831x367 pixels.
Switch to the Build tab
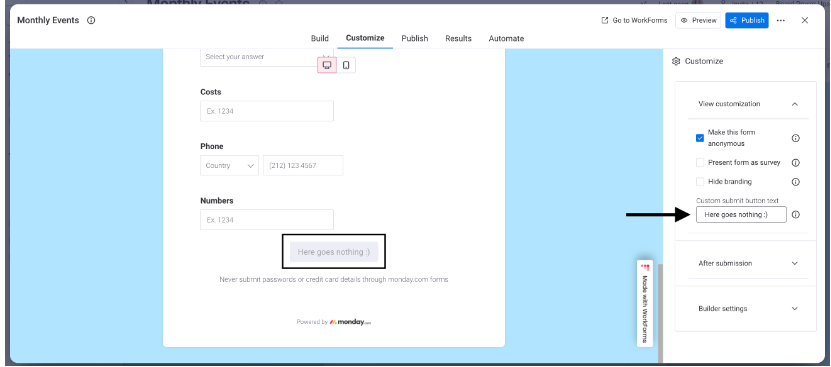tap(320, 38)
